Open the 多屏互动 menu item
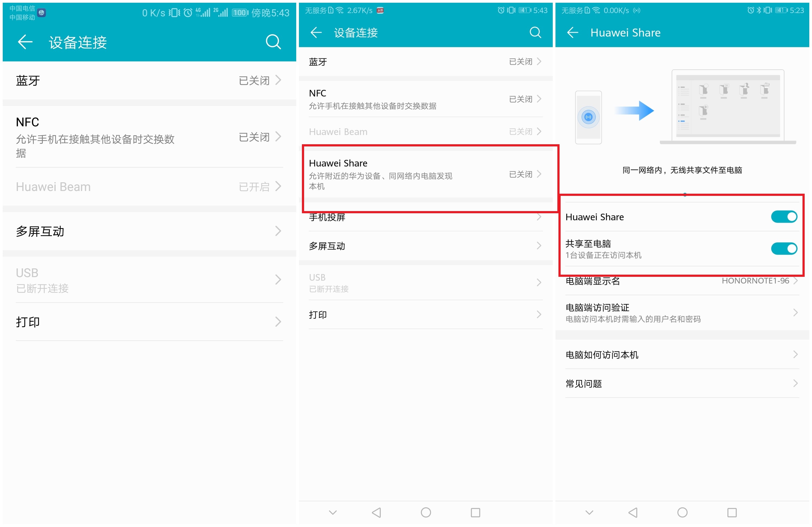This screenshot has height=527, width=812. click(x=148, y=231)
